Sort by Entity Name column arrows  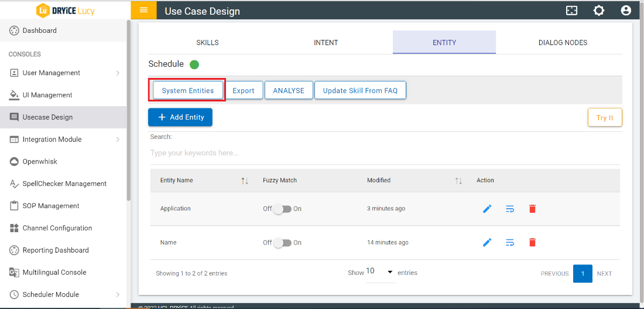point(245,181)
